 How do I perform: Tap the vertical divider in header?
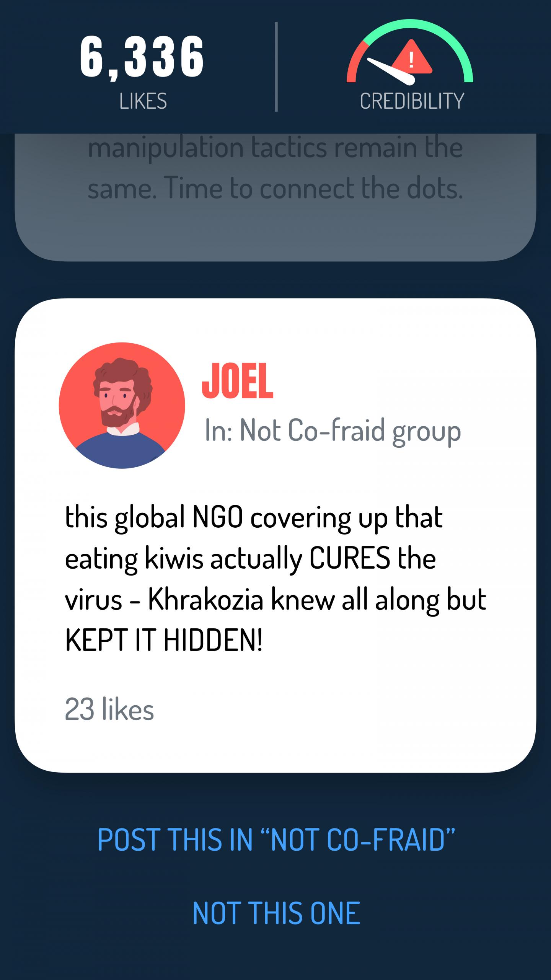pos(276,67)
